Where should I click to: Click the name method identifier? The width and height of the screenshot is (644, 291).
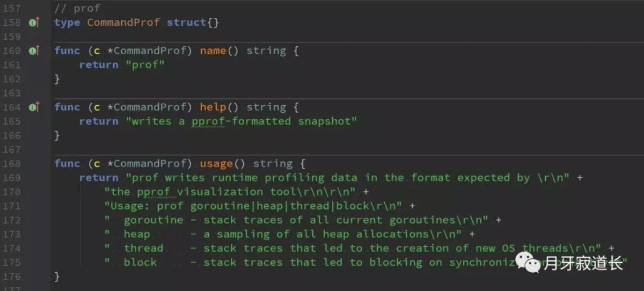coord(213,50)
